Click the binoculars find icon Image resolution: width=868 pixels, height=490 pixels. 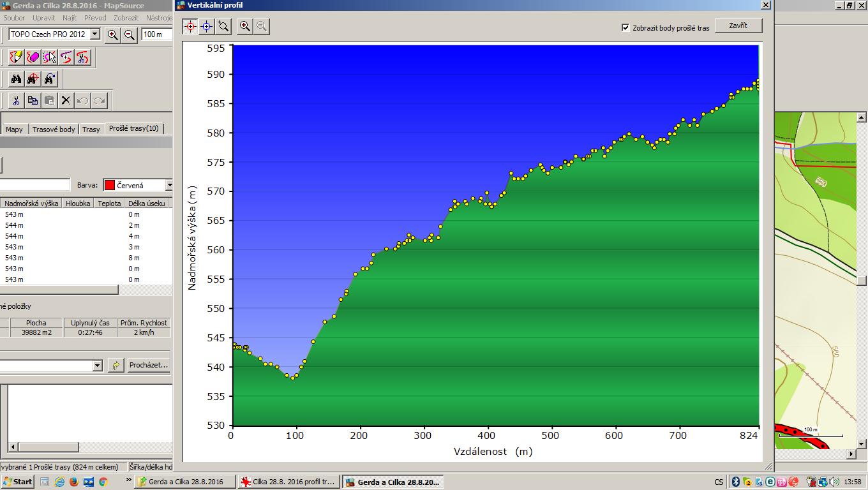coord(16,79)
